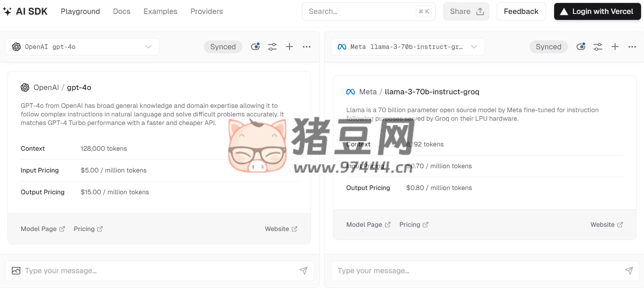644x290 pixels.
Task: Open Model Page link on gpt-4o card
Action: (43, 229)
